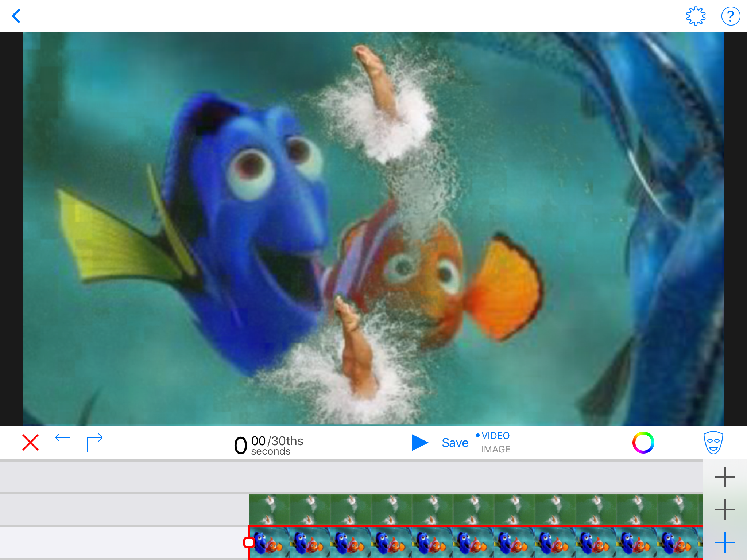Tap the back chevron arrow

tap(16, 16)
